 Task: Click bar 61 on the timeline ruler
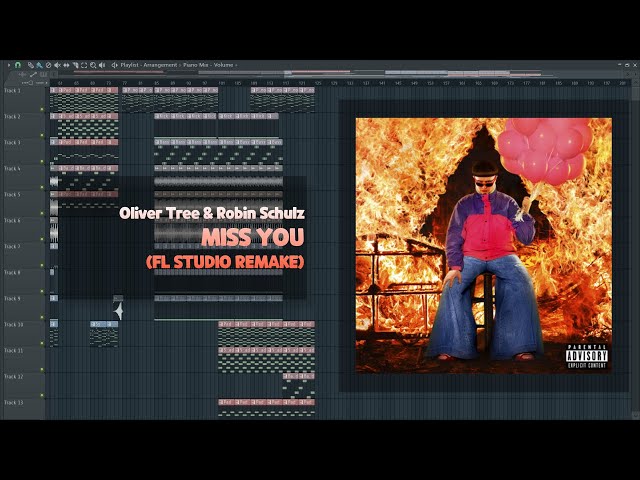60,83
